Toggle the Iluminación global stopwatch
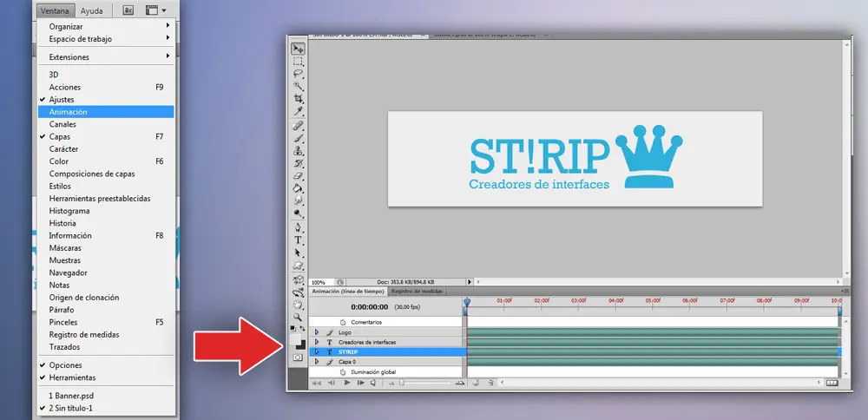Screen dimensions: 868x420 pos(342,372)
